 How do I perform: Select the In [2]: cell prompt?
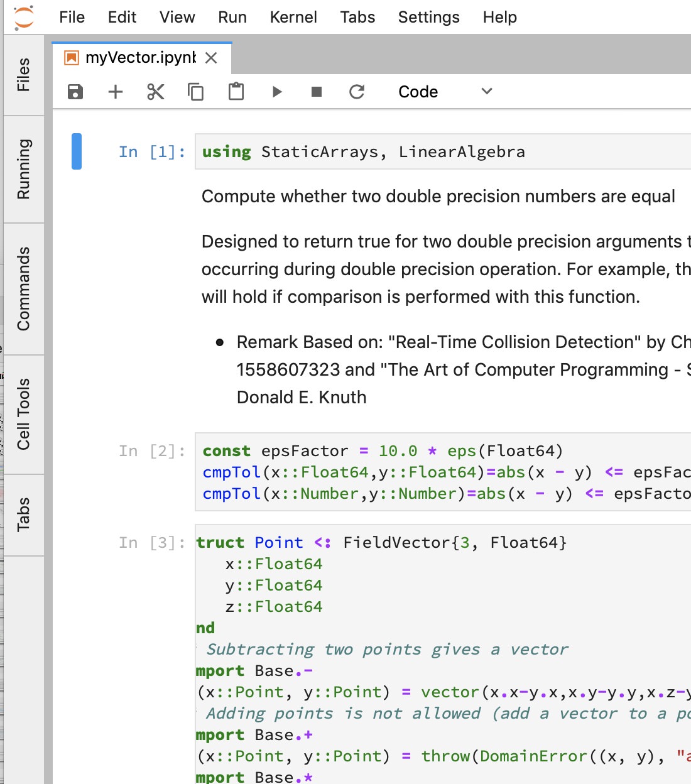coord(152,450)
